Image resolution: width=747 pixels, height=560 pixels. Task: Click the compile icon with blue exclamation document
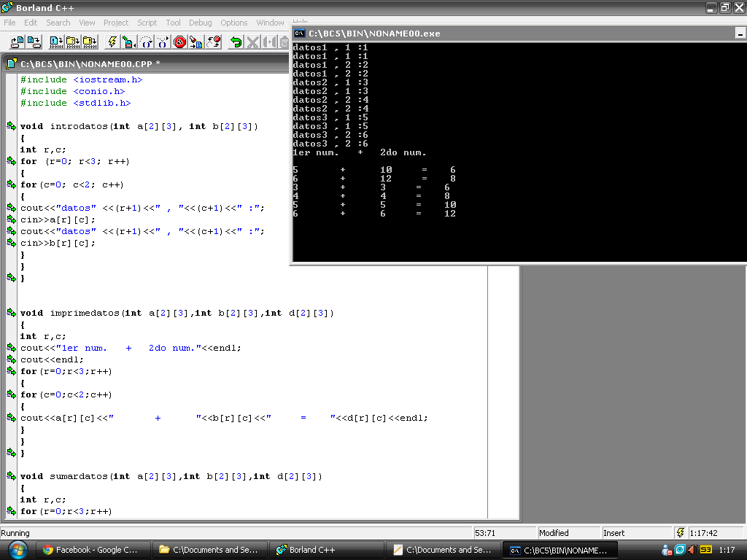(56, 42)
